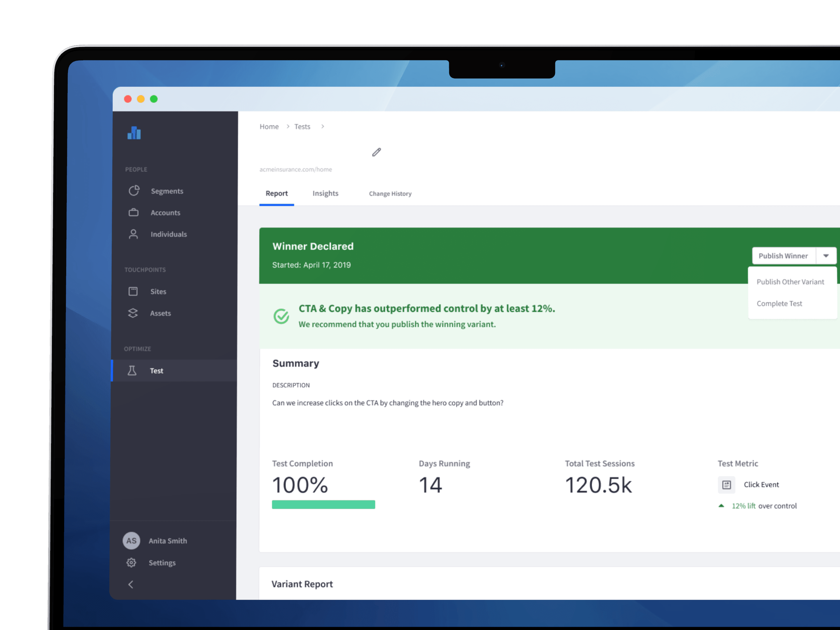Click the acmeinsurance.com/home URL text

(x=295, y=169)
